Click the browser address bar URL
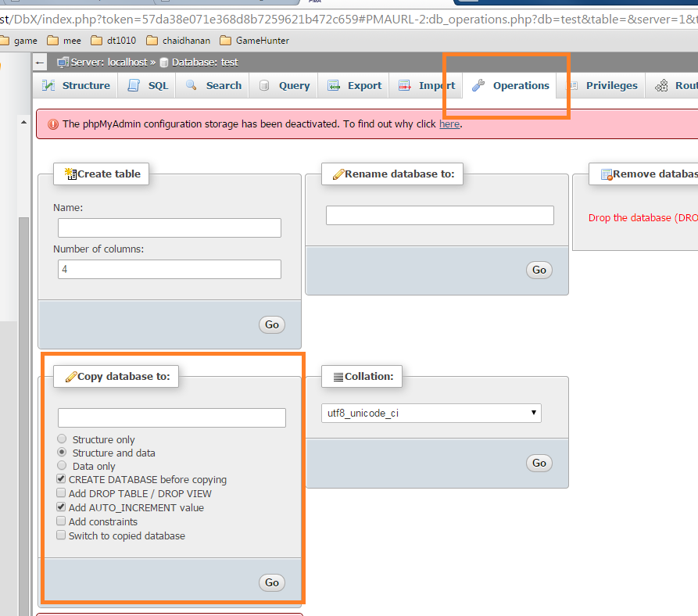This screenshot has height=616, width=698. tap(349, 20)
